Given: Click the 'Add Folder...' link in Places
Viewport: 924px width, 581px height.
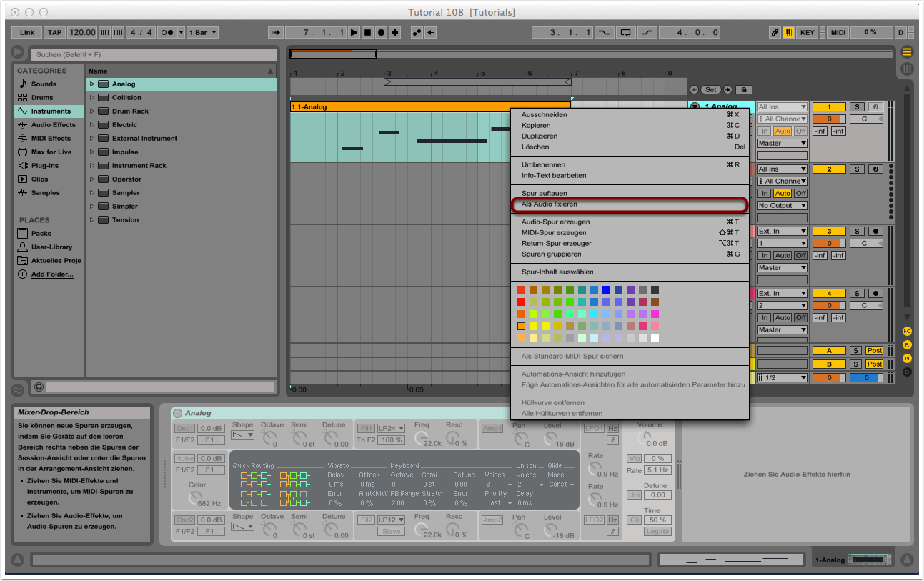Looking at the screenshot, I should coord(51,274).
